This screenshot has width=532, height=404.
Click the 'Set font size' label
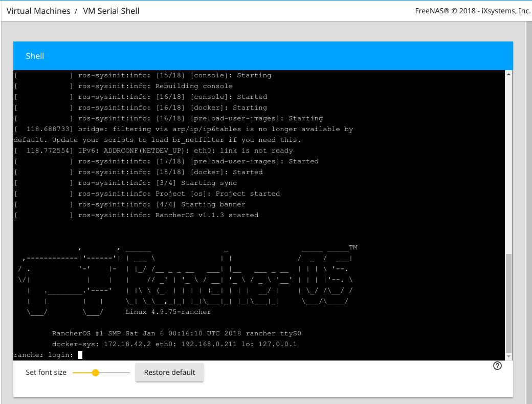coord(46,372)
